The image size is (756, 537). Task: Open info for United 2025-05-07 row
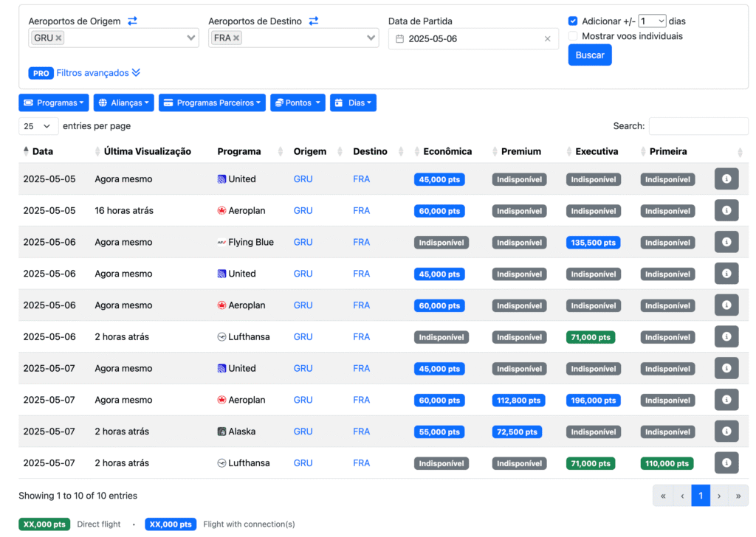[726, 368]
